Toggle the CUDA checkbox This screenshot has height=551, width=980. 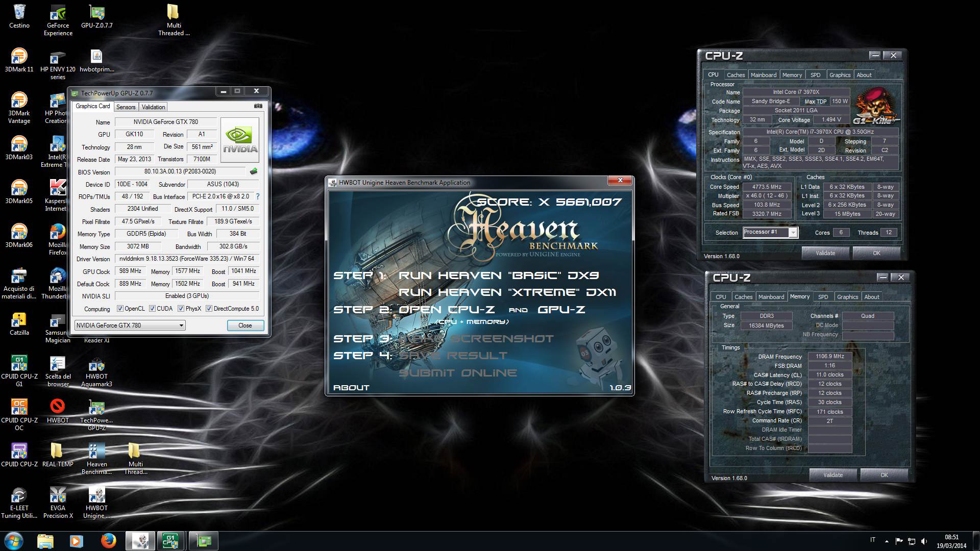click(152, 309)
